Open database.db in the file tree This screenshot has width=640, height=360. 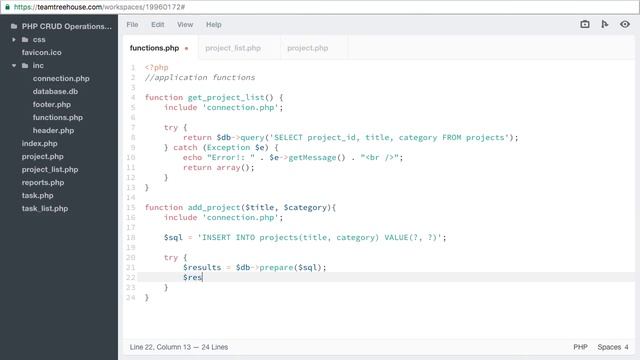pos(55,91)
